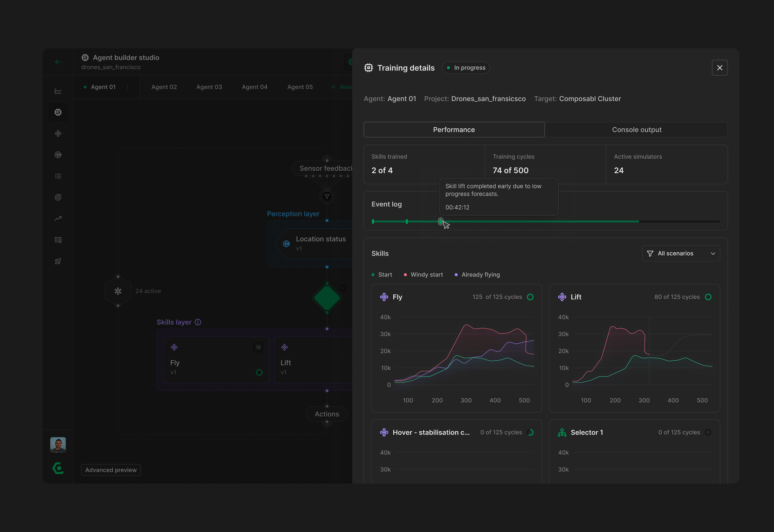Click the second marker on Event log timeline

tap(407, 221)
